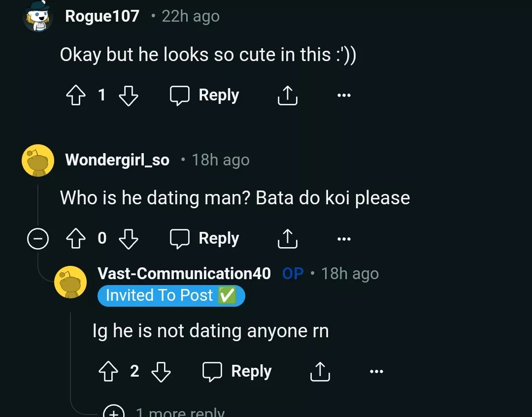Click the Invited To Post flair
532x417 pixels.
(x=171, y=295)
